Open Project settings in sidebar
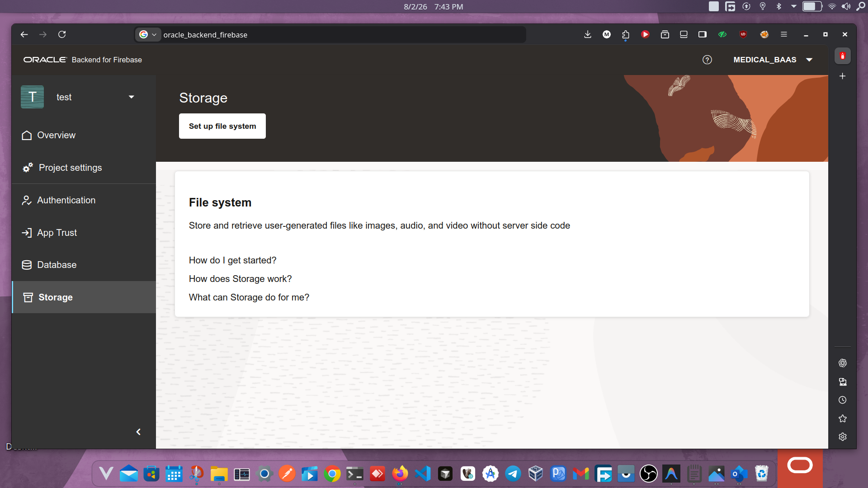Image resolution: width=868 pixels, height=488 pixels. pyautogui.click(x=84, y=168)
